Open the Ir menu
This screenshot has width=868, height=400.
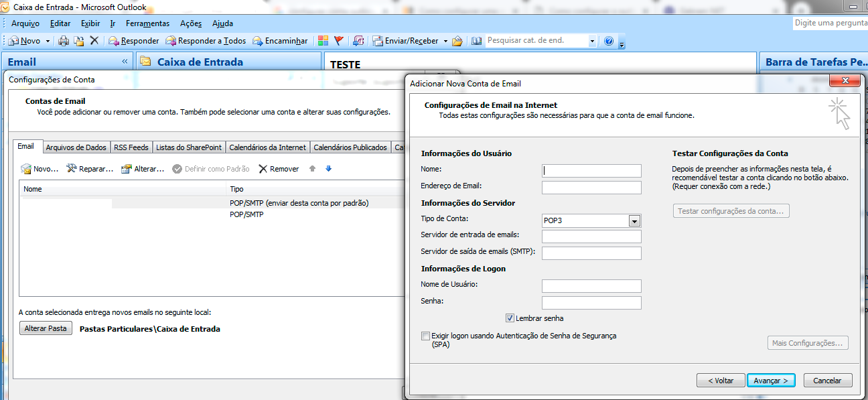113,23
